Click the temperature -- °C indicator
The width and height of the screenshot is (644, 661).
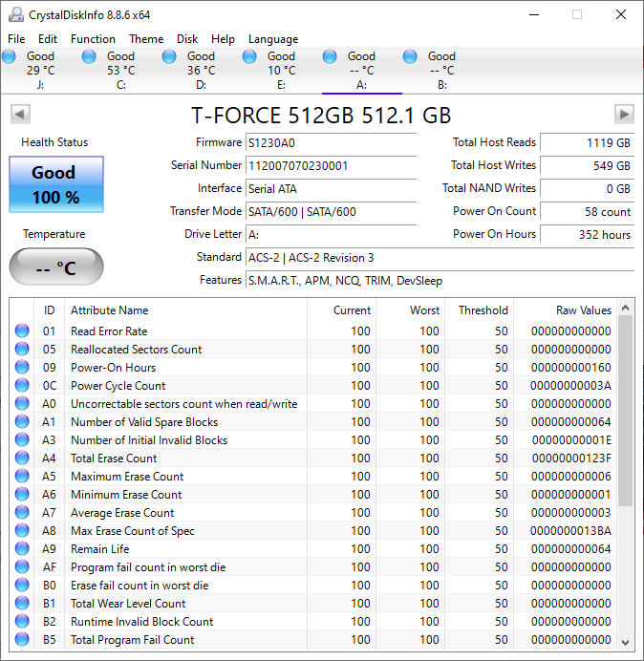pos(56,267)
